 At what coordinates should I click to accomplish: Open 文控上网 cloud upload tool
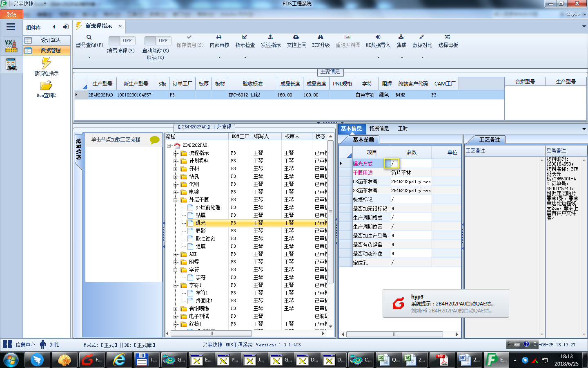coord(296,37)
